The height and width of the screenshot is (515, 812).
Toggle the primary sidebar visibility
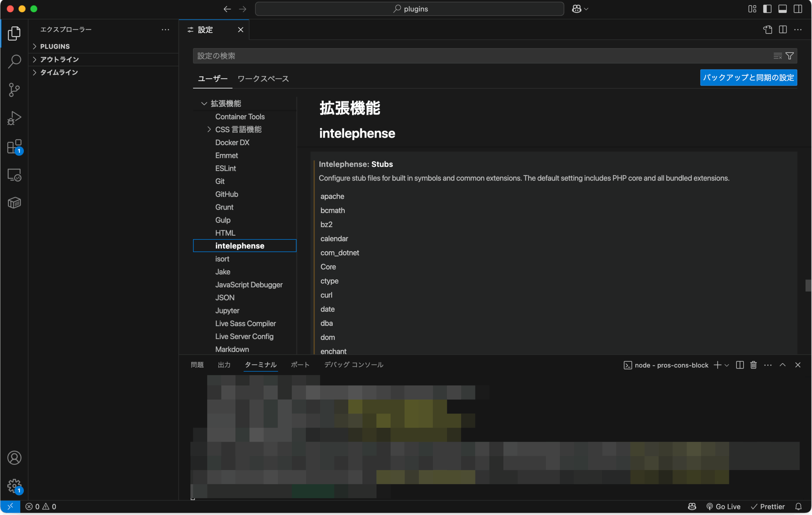click(768, 9)
